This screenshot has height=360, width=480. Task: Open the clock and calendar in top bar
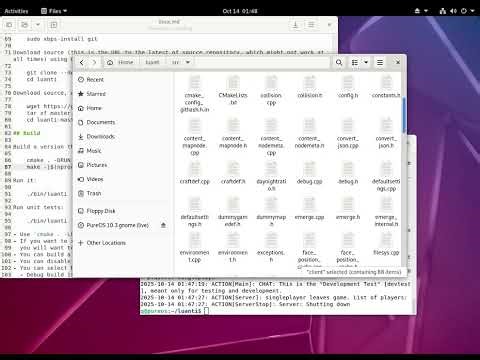point(240,11)
